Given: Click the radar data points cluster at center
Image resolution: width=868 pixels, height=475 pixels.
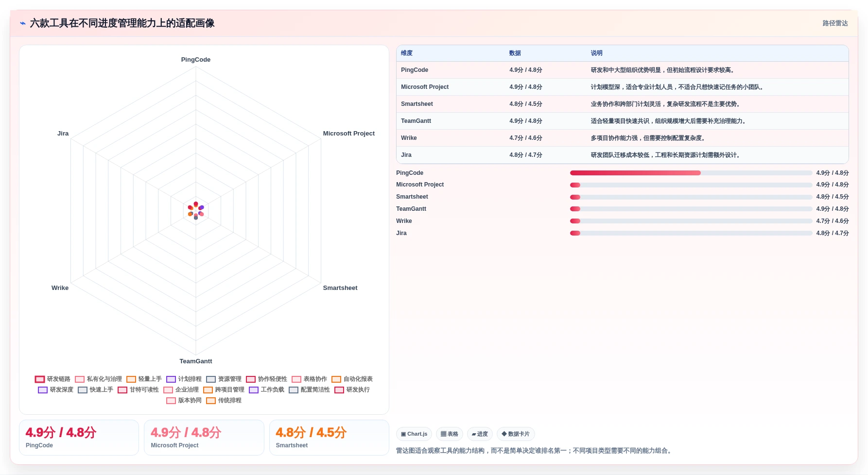Looking at the screenshot, I should [x=196, y=211].
